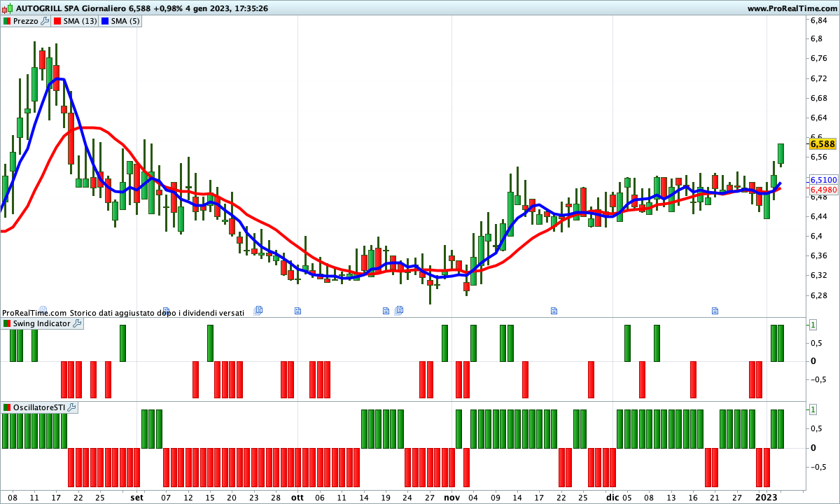Click the red SMA (13) color swatch
This screenshot has width=840, height=504.
[57, 21]
